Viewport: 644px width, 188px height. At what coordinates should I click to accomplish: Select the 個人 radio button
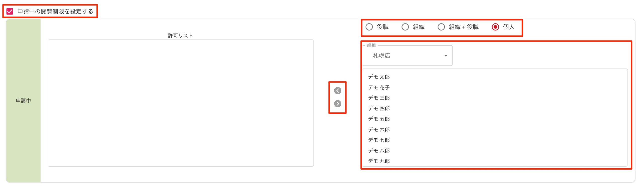tap(495, 27)
